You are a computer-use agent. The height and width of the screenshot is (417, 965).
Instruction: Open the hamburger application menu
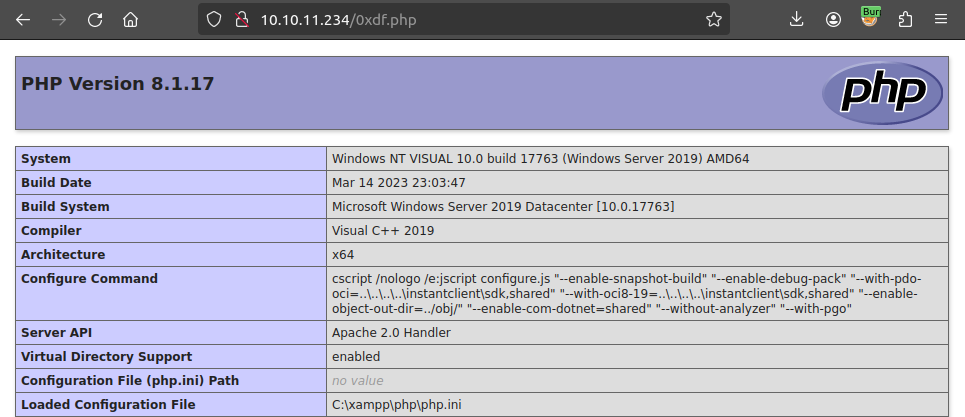(x=941, y=19)
